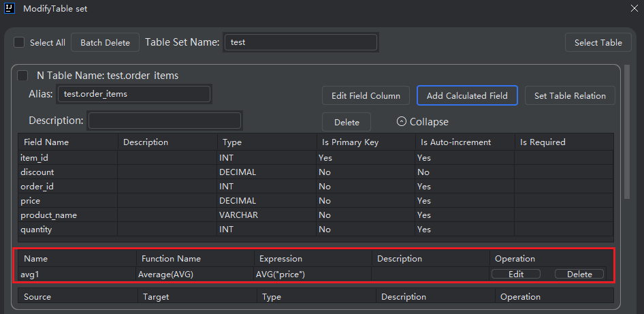The width and height of the screenshot is (644, 314).
Task: Focus the Table Set Name field
Action: click(301, 42)
